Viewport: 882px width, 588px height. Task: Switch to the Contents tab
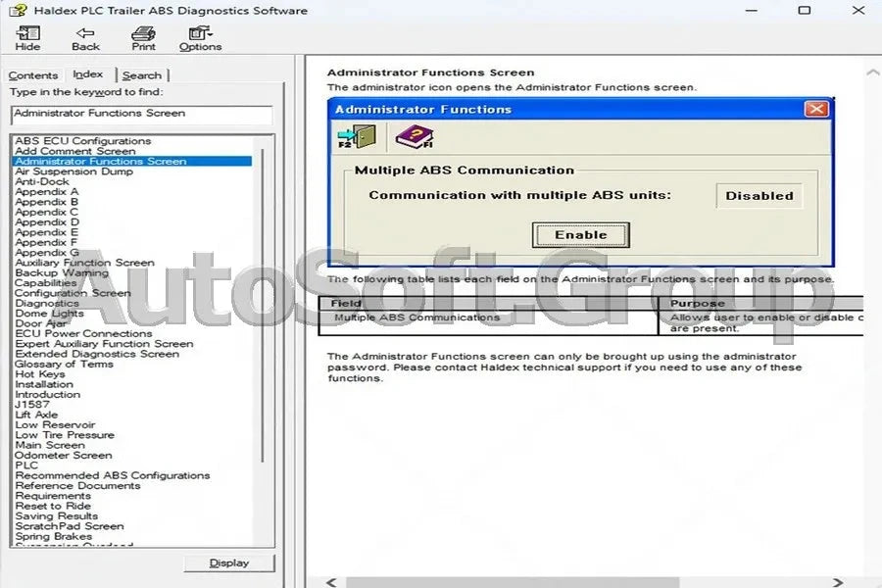tap(33, 74)
